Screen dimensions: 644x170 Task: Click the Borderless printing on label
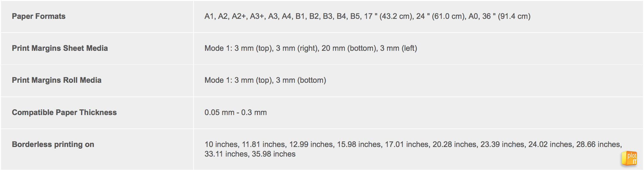(x=53, y=144)
